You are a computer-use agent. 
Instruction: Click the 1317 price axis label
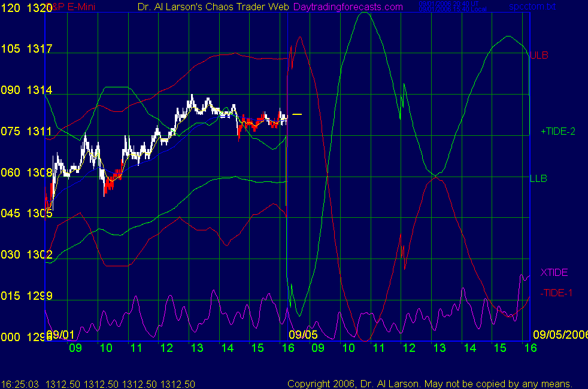point(38,49)
